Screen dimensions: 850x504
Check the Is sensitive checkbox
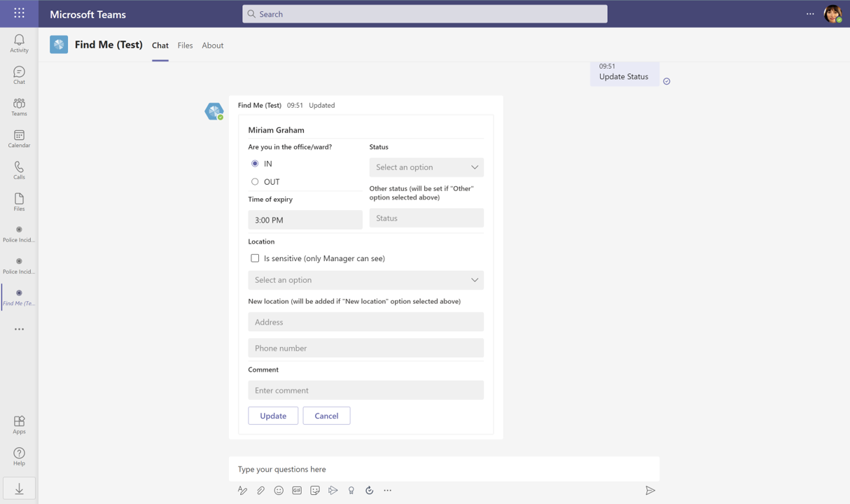pyautogui.click(x=255, y=258)
